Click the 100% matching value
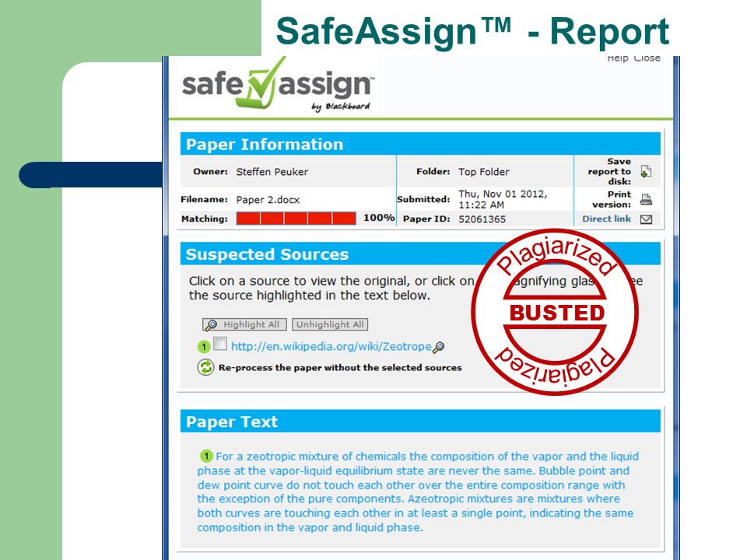Image resolution: width=747 pixels, height=560 pixels. [x=379, y=218]
